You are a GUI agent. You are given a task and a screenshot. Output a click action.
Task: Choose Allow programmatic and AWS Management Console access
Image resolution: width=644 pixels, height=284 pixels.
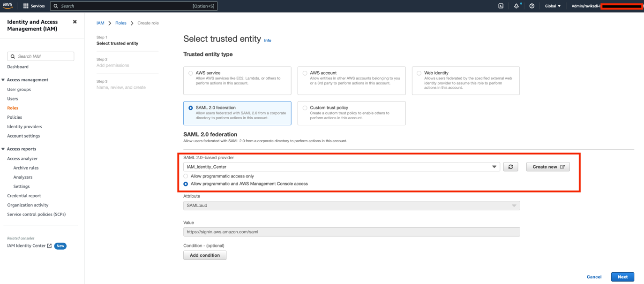coord(186,184)
